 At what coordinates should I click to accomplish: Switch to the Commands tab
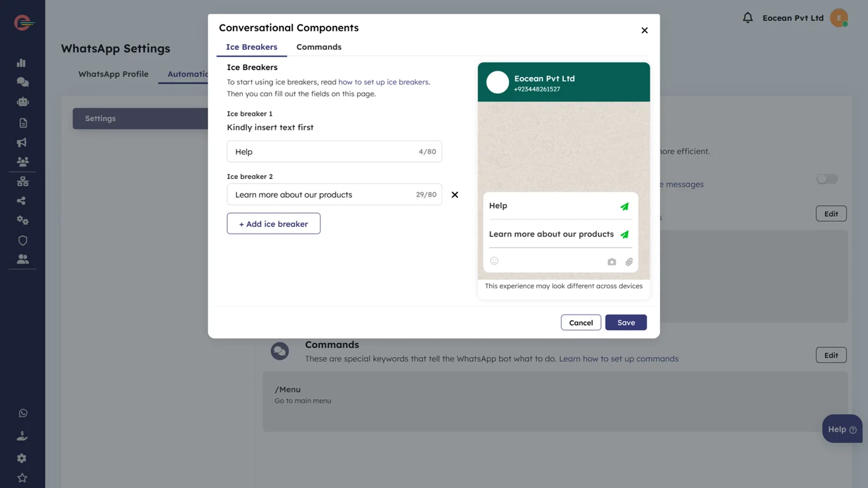pos(319,47)
